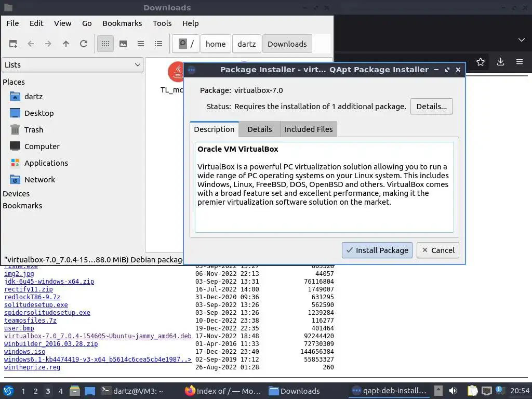Open Applications in Places sidebar
Image resolution: width=532 pixels, height=399 pixels.
[x=46, y=163]
